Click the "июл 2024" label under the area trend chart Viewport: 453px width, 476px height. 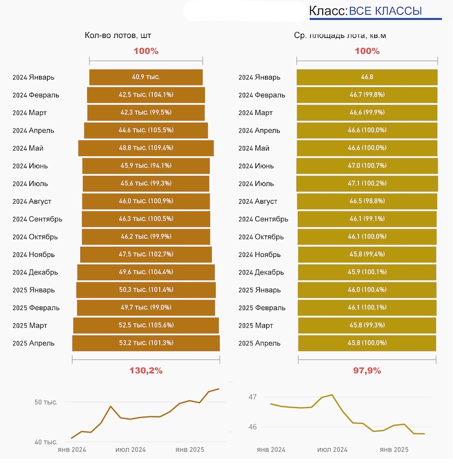[x=332, y=449]
